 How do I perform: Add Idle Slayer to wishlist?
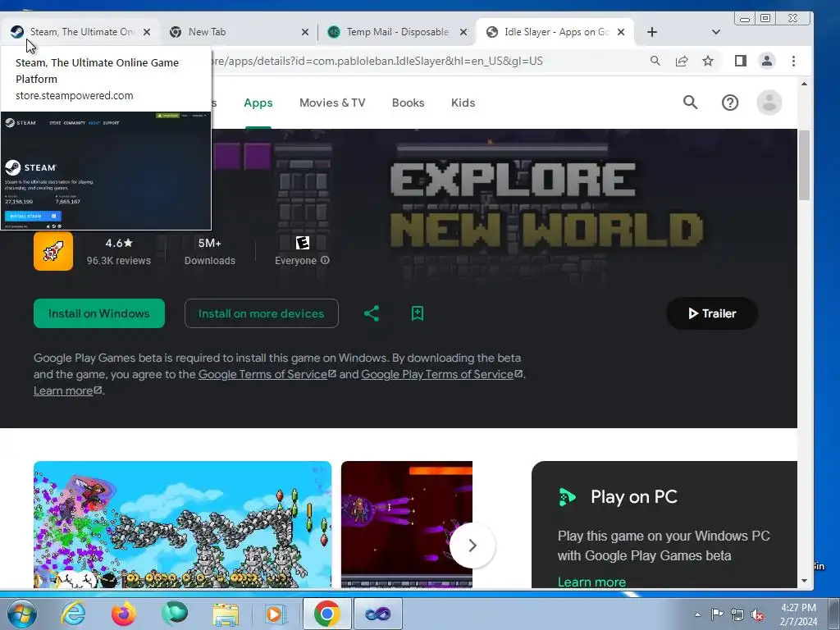pos(418,313)
